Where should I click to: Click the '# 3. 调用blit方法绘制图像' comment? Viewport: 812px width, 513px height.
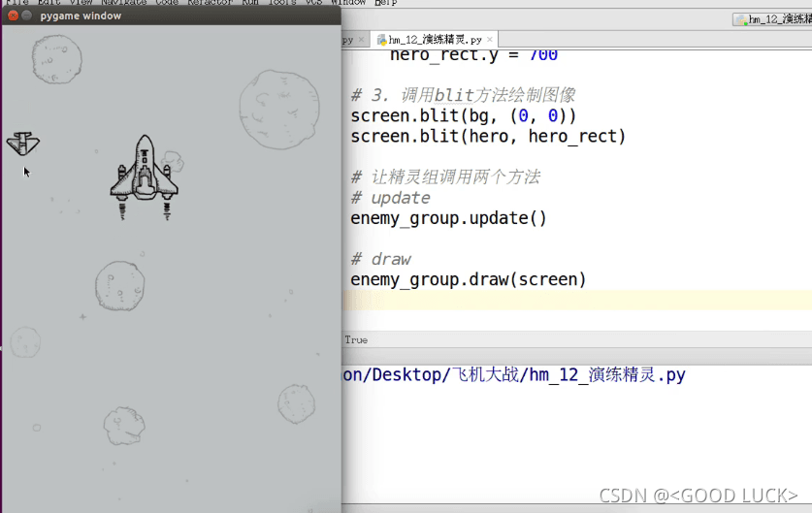(464, 95)
